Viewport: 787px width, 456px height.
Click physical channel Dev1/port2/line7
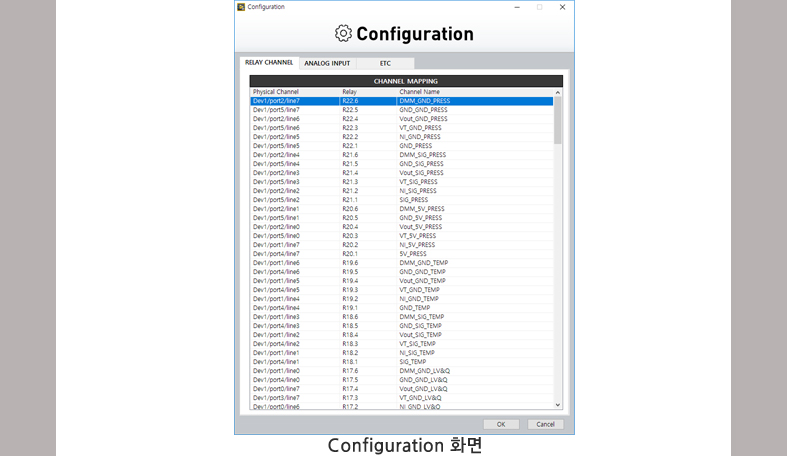pyautogui.click(x=276, y=101)
